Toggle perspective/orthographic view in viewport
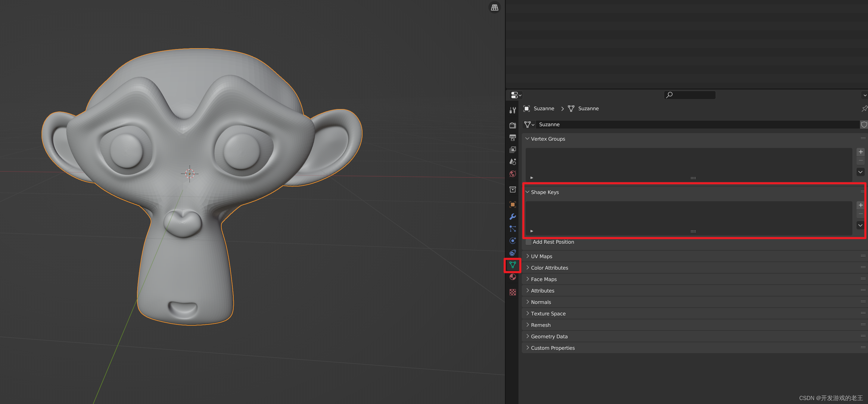This screenshot has width=868, height=404. pyautogui.click(x=494, y=8)
